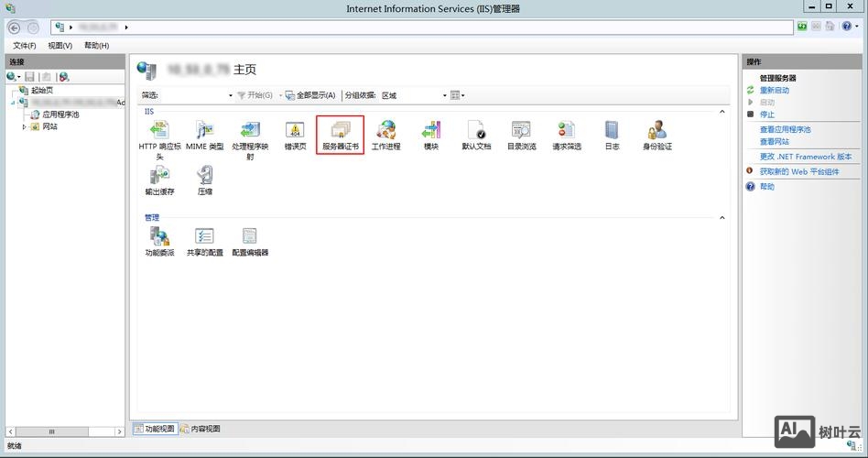
Task: Open the 文件(F) menu
Action: [25, 46]
